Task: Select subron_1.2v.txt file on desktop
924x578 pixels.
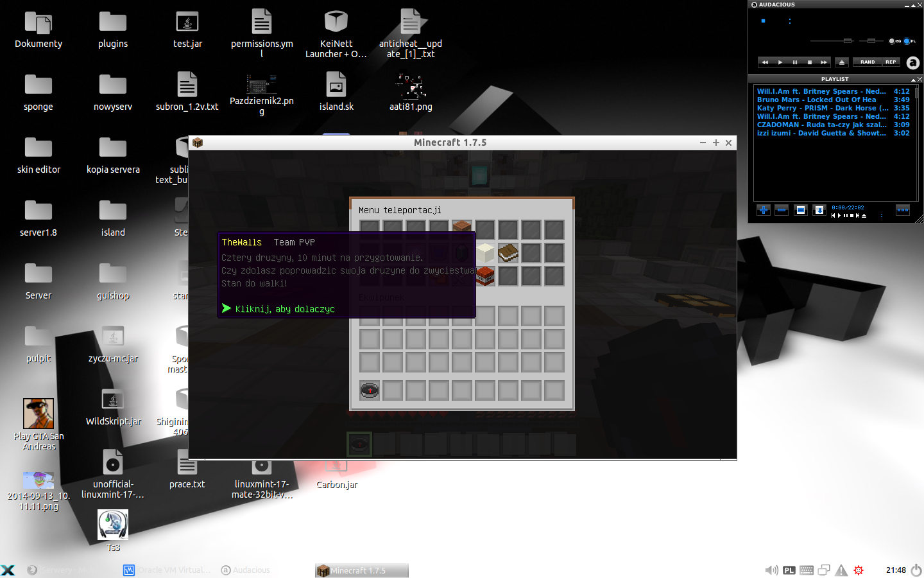Action: [187, 91]
